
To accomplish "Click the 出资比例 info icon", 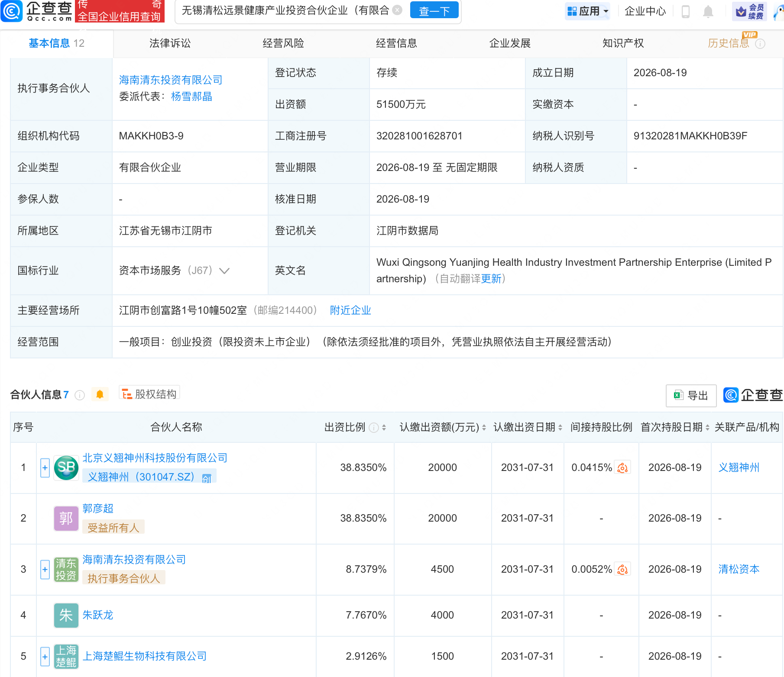I will tap(373, 428).
